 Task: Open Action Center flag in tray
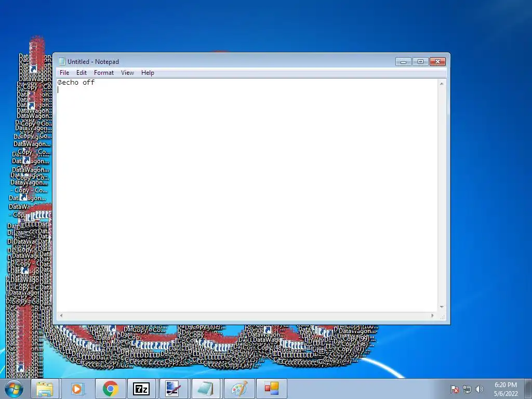point(455,390)
